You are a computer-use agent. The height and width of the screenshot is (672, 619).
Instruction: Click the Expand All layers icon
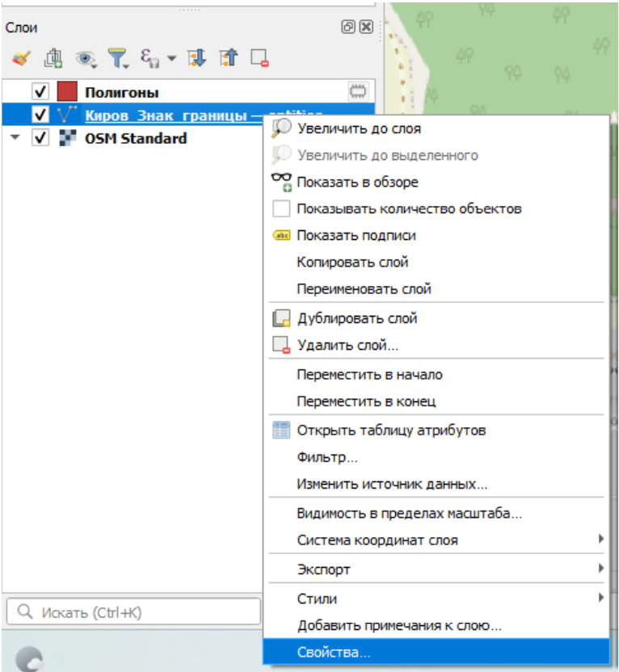click(196, 57)
